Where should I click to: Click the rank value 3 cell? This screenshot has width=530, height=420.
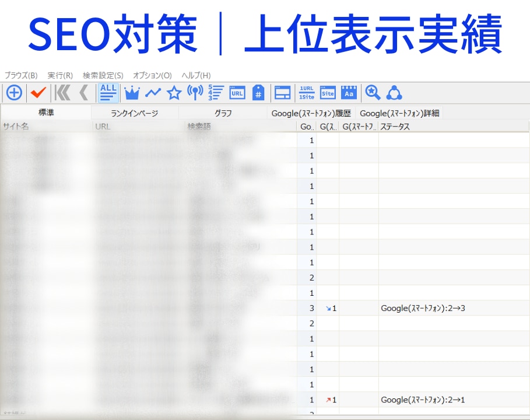pyautogui.click(x=307, y=308)
